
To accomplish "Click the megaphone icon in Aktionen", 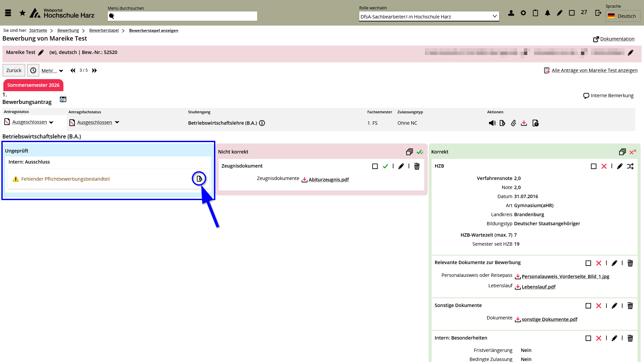I will click(x=492, y=123).
